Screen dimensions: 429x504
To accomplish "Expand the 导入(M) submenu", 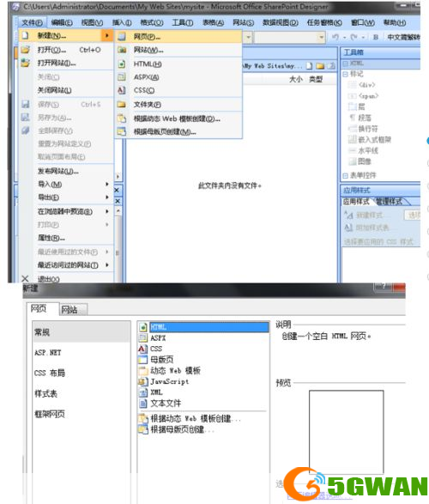I will [x=65, y=185].
